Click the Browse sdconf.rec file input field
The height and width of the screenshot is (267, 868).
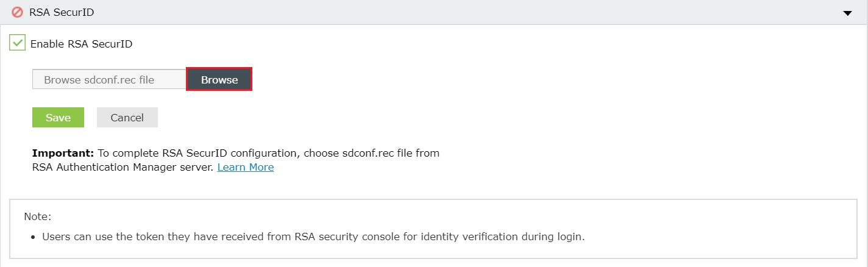click(109, 80)
